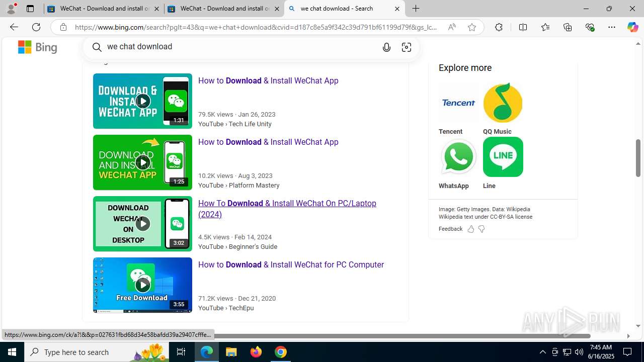Play the 3:02 WeChat on Desktop thumbnail
The width and height of the screenshot is (644, 362).
tap(142, 224)
